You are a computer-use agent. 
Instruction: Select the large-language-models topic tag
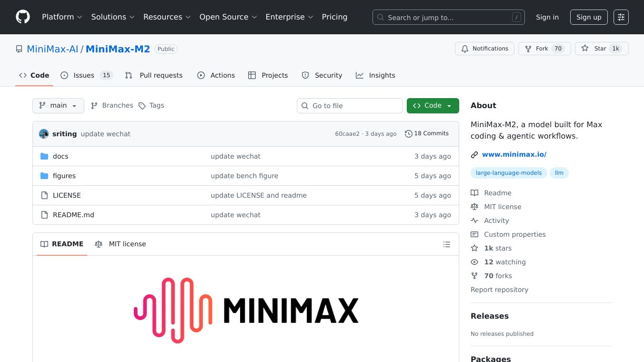click(508, 173)
